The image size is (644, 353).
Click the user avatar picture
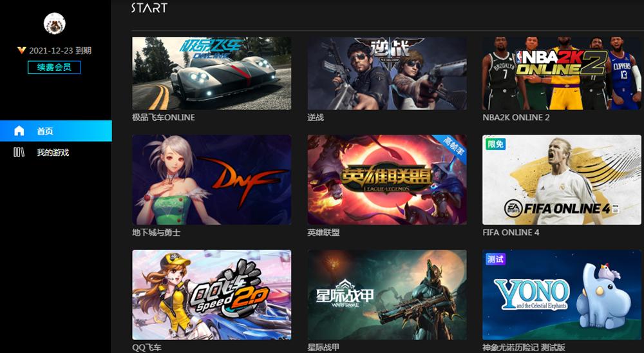55,23
